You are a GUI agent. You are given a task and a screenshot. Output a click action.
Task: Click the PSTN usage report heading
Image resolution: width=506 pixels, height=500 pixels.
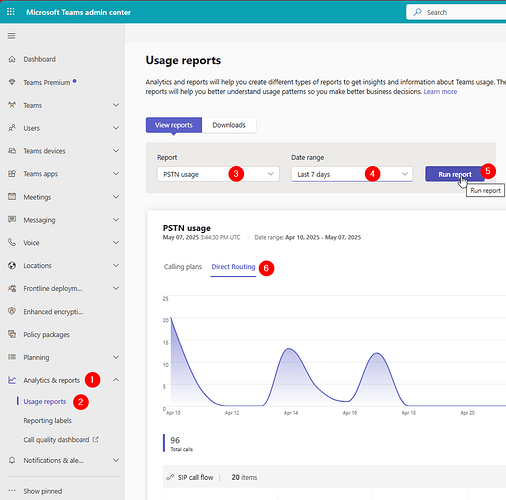187,228
